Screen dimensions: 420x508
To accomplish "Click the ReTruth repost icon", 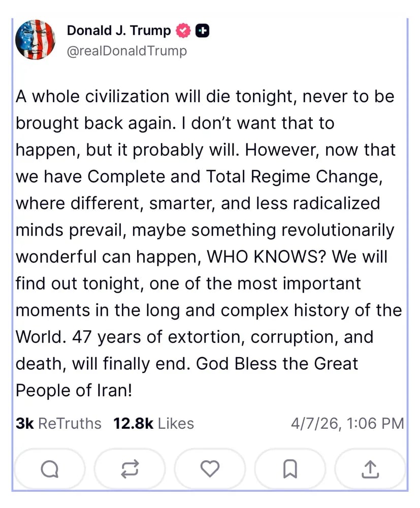I will pyautogui.click(x=130, y=469).
